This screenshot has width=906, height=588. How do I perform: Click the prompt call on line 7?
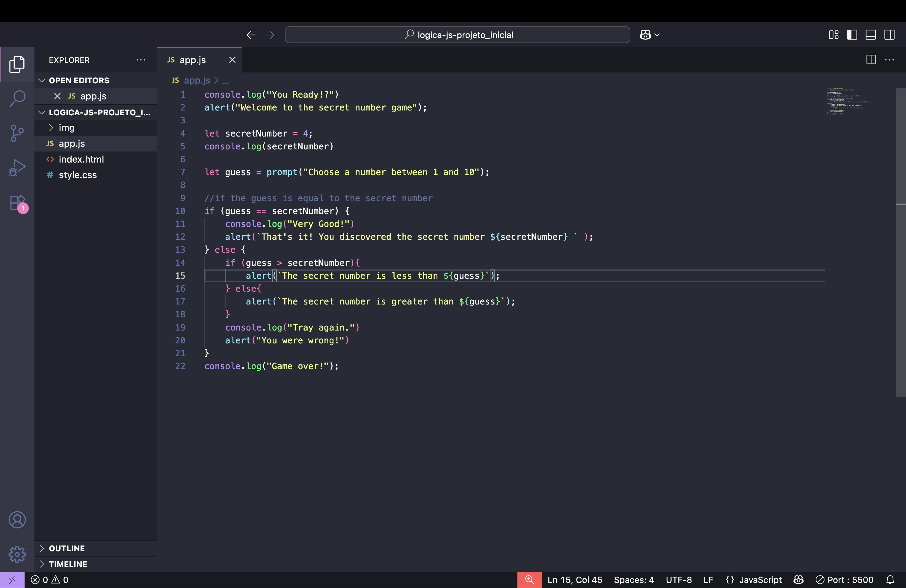coord(282,172)
